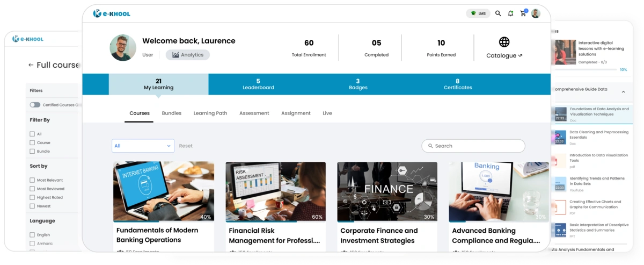
Task: Click the Analytics button
Action: [187, 55]
